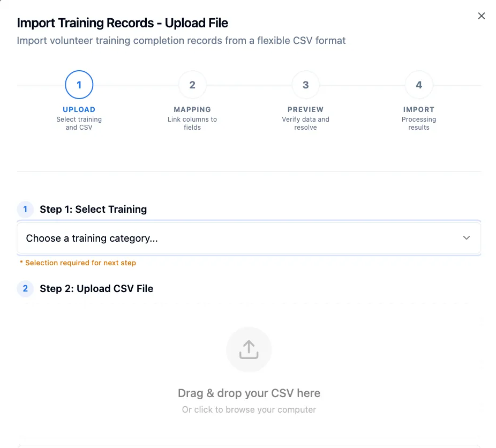Click the upload arrow icon
This screenshot has width=496, height=448.
coord(249,349)
